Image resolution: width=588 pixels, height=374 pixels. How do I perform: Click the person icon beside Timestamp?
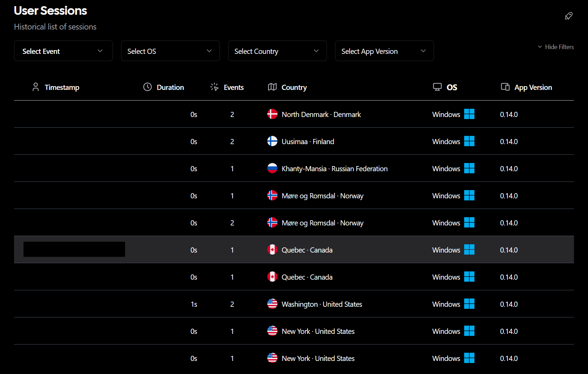click(x=36, y=87)
